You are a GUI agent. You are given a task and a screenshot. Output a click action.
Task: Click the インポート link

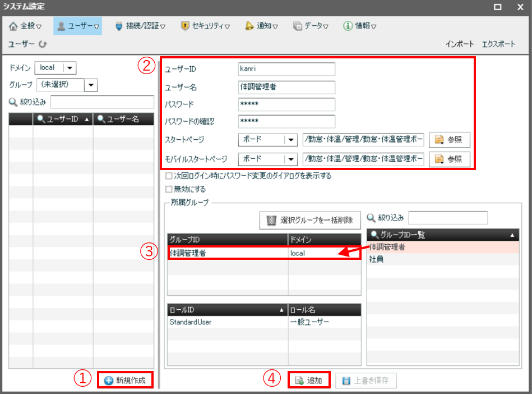click(460, 44)
